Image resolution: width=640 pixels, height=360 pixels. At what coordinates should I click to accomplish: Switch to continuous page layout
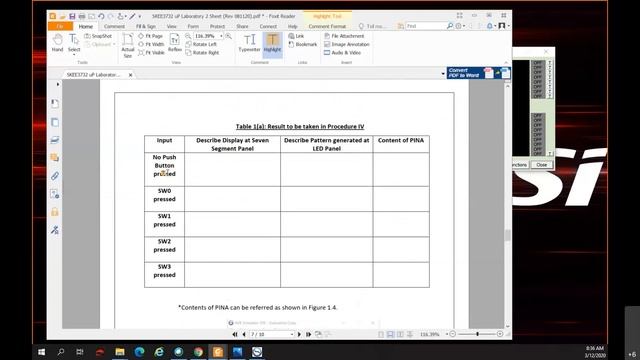point(391,334)
